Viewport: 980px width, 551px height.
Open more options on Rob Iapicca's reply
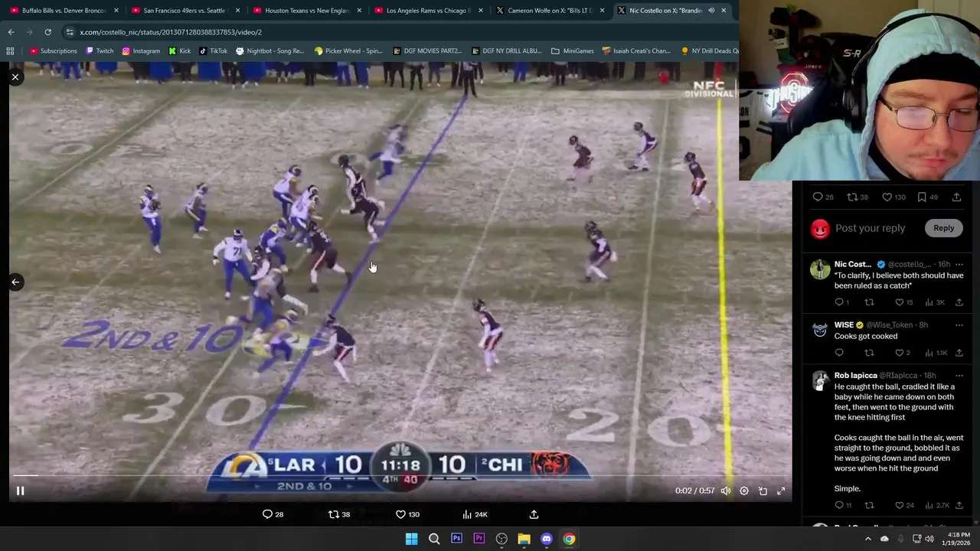coord(959,376)
